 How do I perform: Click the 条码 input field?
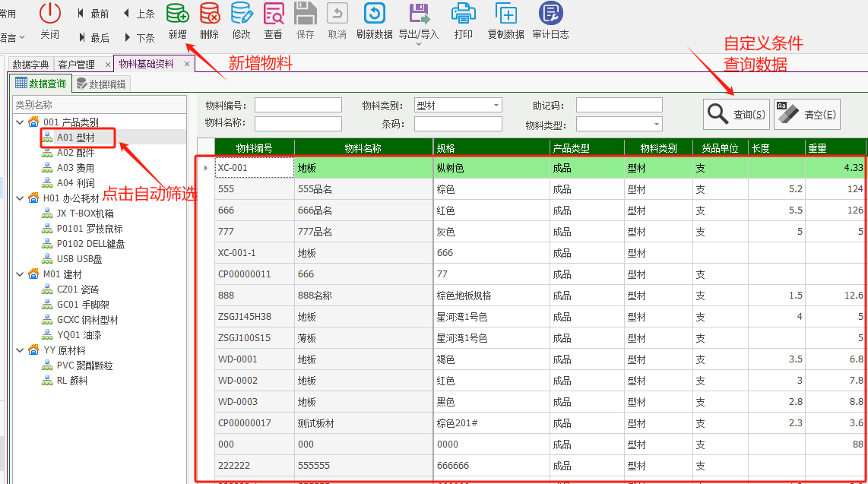pos(458,123)
